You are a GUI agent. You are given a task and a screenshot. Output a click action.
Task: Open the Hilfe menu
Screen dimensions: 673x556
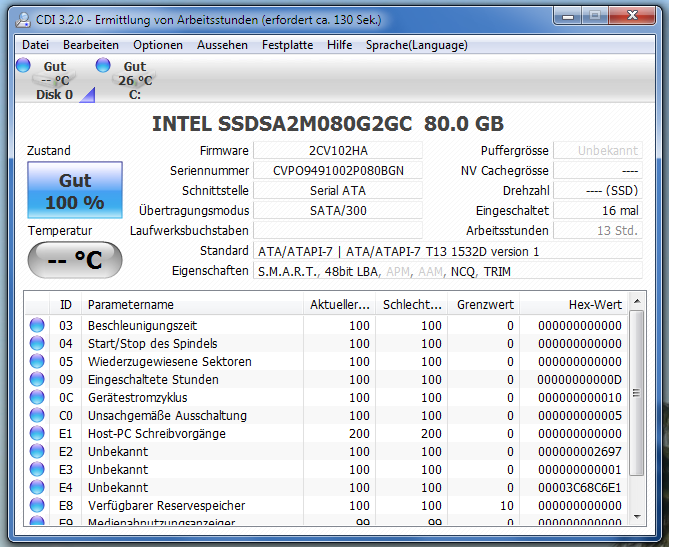[339, 45]
